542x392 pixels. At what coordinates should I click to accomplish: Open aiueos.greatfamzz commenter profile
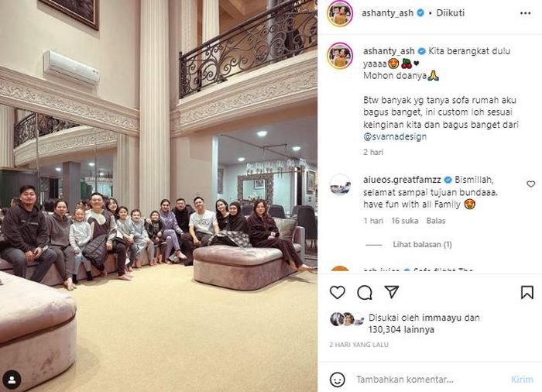[402, 180]
